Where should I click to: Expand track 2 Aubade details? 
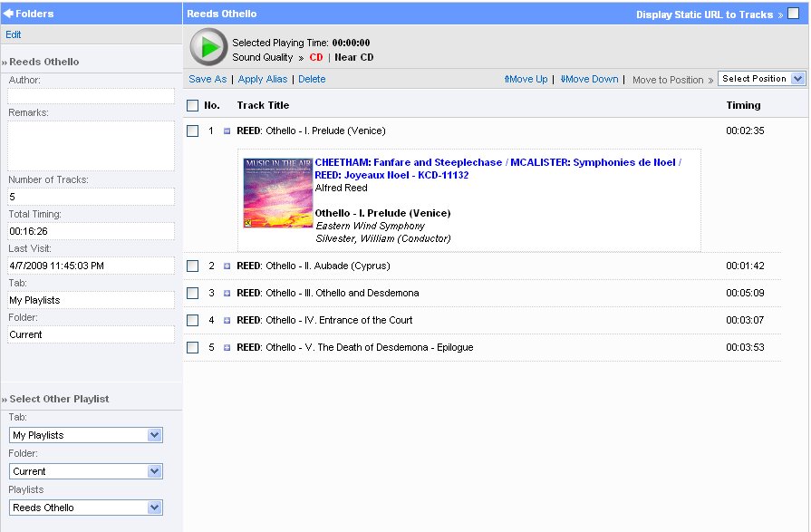click(x=227, y=266)
